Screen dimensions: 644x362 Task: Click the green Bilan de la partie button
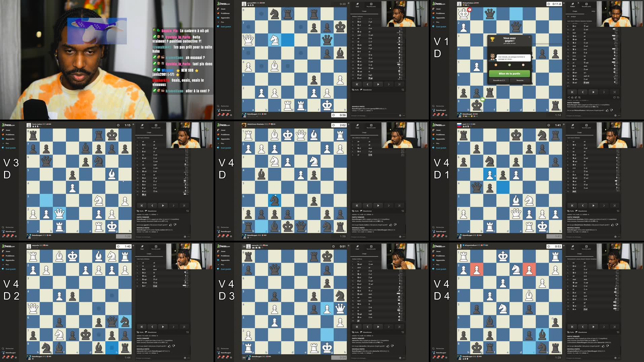coord(509,74)
